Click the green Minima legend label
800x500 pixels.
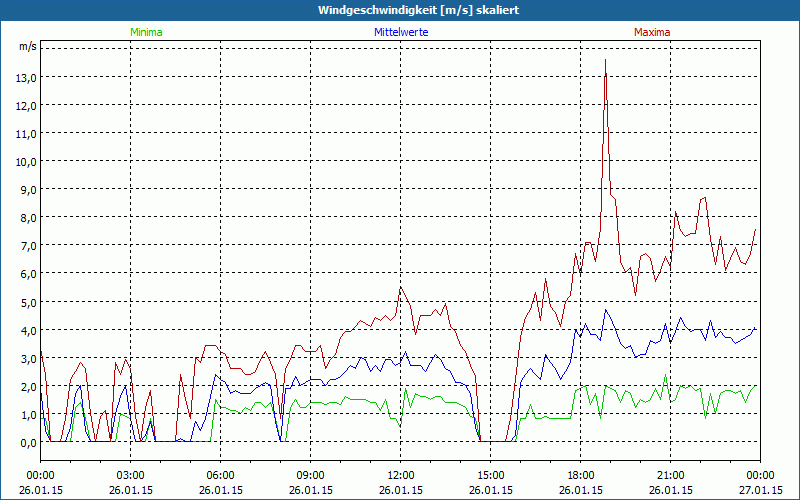click(x=146, y=32)
